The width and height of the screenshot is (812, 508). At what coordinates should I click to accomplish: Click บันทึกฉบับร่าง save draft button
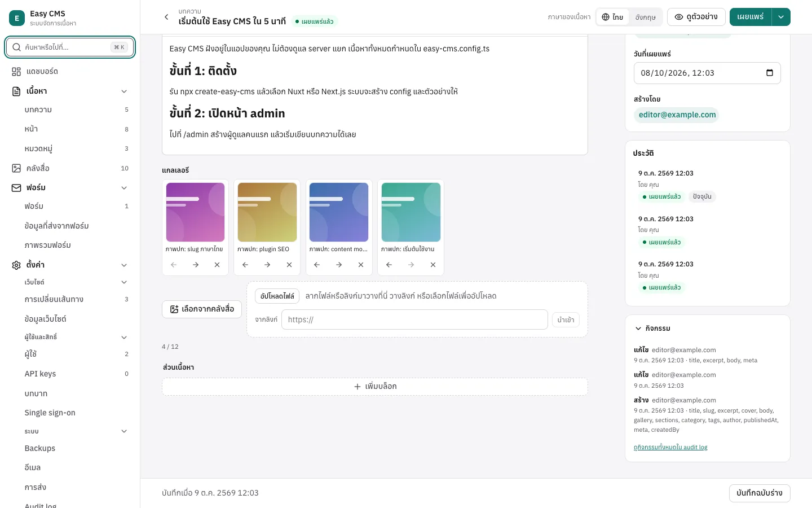tap(760, 493)
